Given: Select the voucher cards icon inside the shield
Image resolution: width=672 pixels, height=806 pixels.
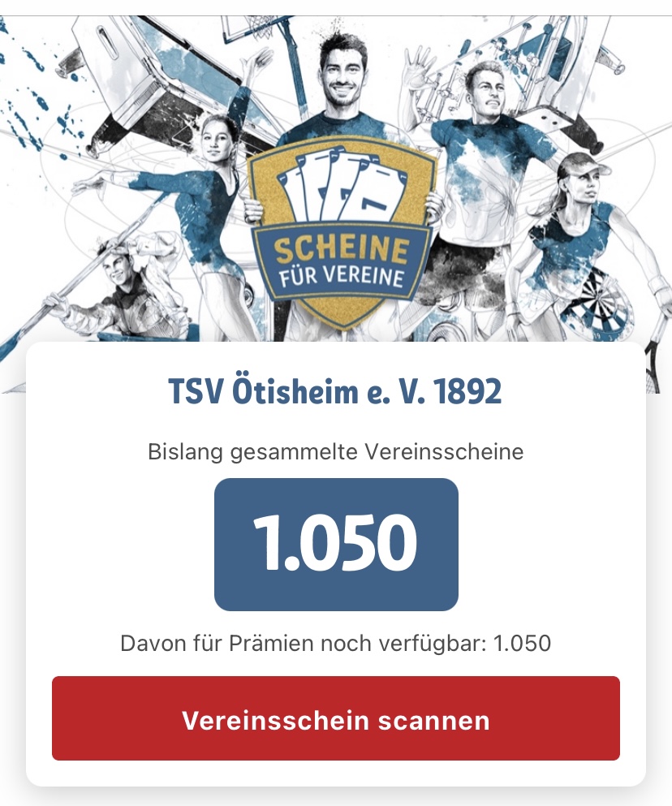Looking at the screenshot, I should (x=340, y=187).
